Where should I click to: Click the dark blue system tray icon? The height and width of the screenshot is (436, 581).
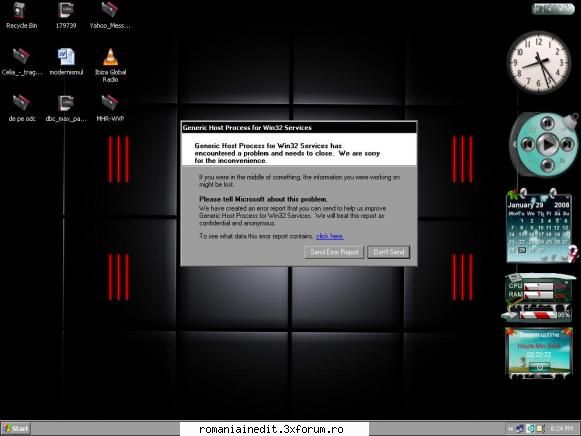click(520, 429)
